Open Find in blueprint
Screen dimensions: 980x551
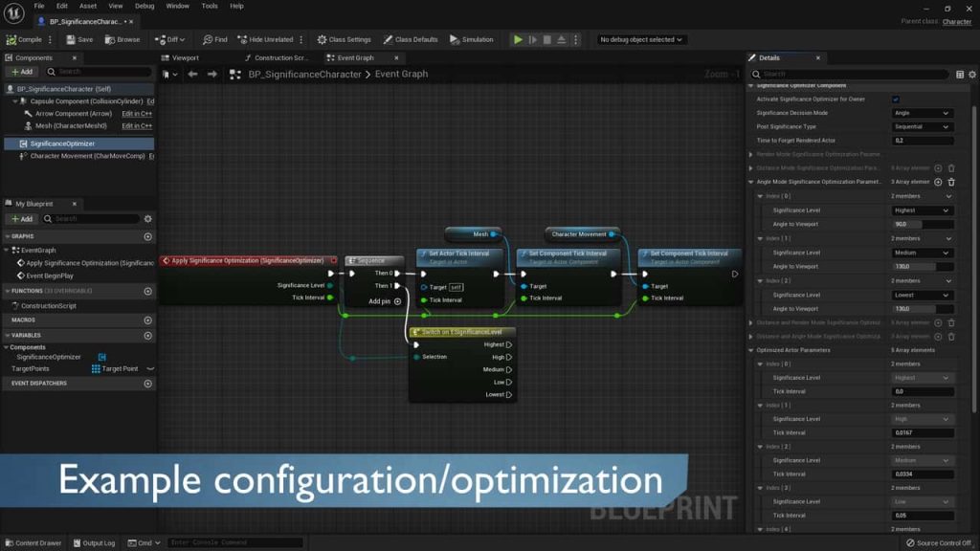215,39
